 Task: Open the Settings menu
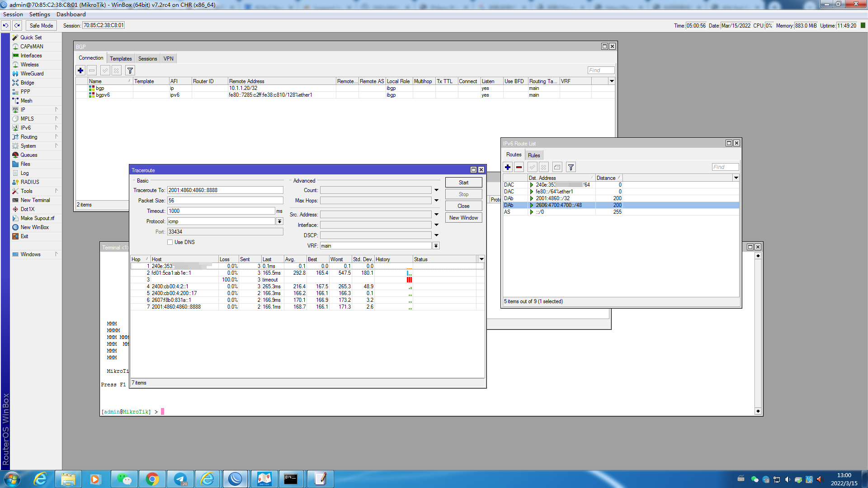[x=40, y=14]
